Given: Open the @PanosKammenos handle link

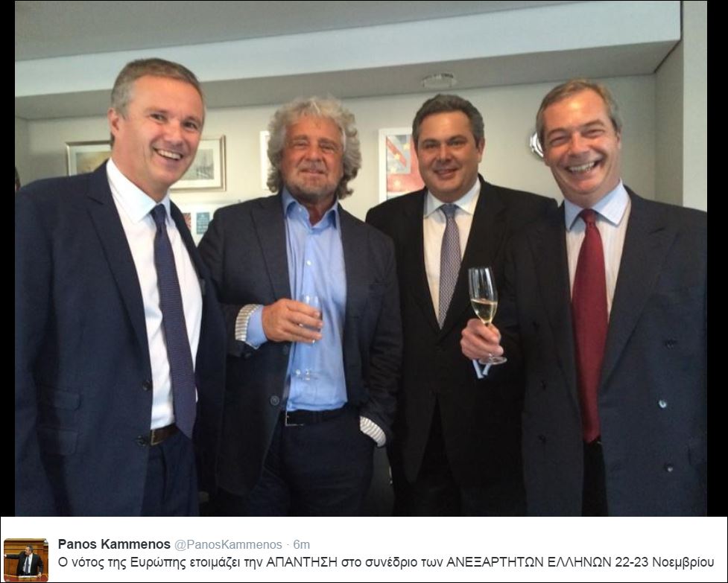Looking at the screenshot, I should click(x=228, y=544).
